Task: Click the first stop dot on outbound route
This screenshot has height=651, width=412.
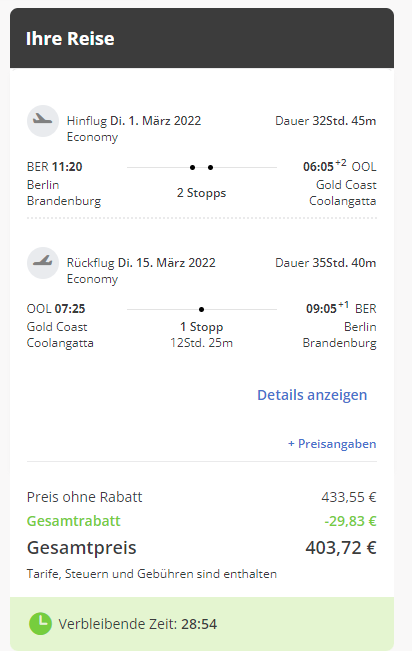Action: pyautogui.click(x=192, y=167)
